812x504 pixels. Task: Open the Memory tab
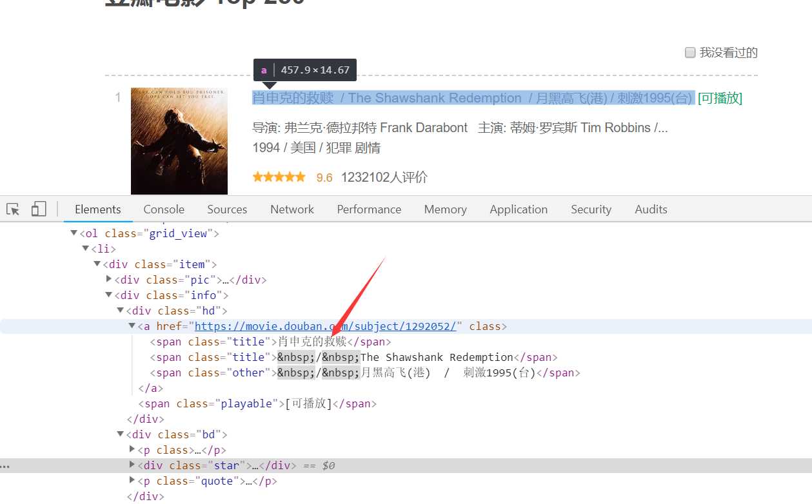(445, 209)
